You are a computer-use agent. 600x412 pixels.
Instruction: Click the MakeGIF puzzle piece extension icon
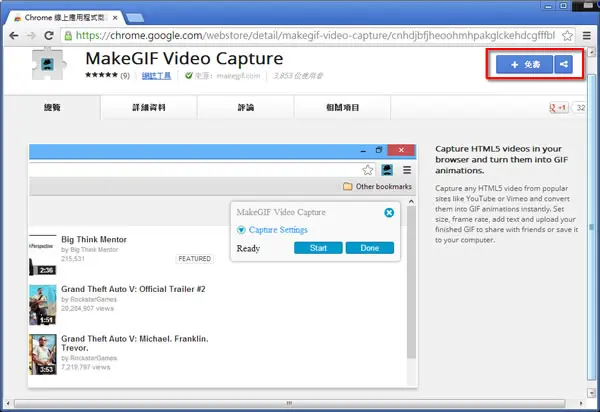tap(48, 64)
